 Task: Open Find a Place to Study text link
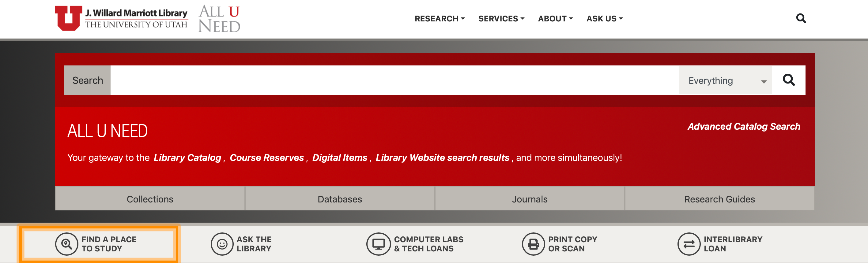pos(109,244)
